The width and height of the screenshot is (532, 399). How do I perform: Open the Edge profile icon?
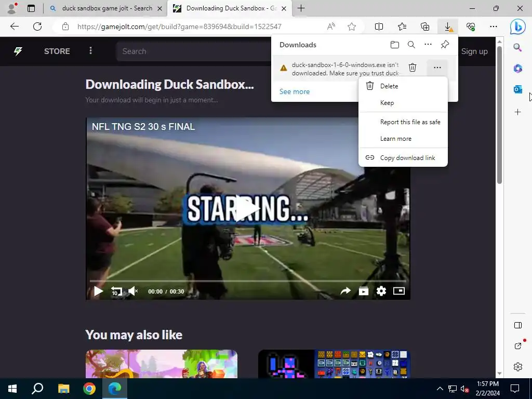pyautogui.click(x=12, y=8)
